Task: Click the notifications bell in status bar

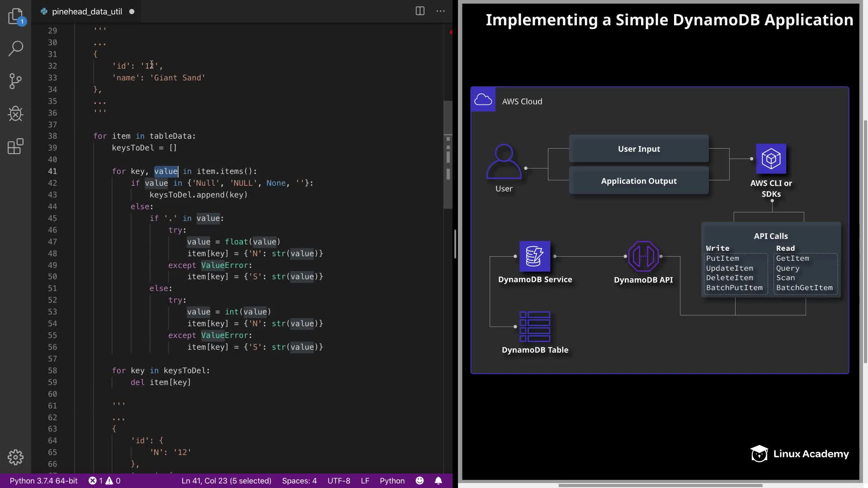Action: (438, 481)
